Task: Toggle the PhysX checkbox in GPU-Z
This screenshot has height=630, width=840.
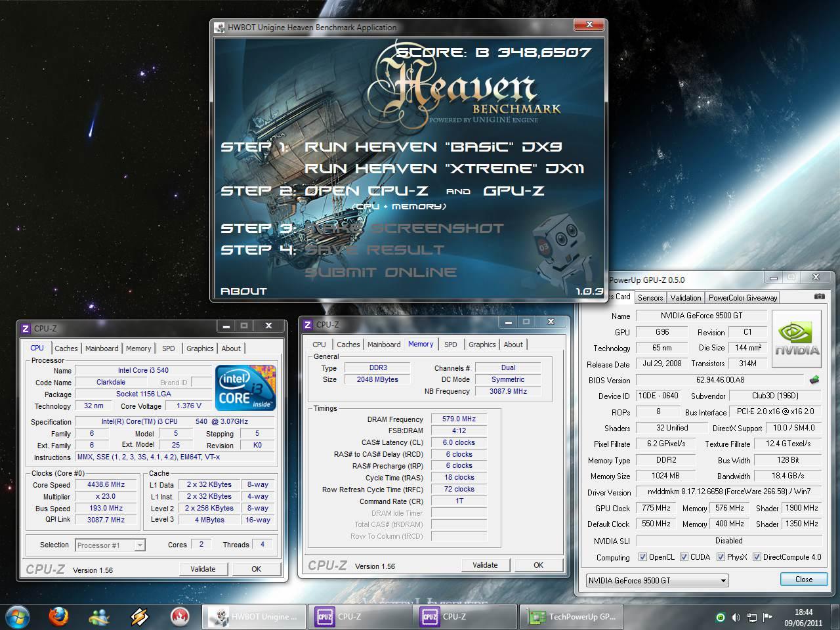Action: coord(721,557)
